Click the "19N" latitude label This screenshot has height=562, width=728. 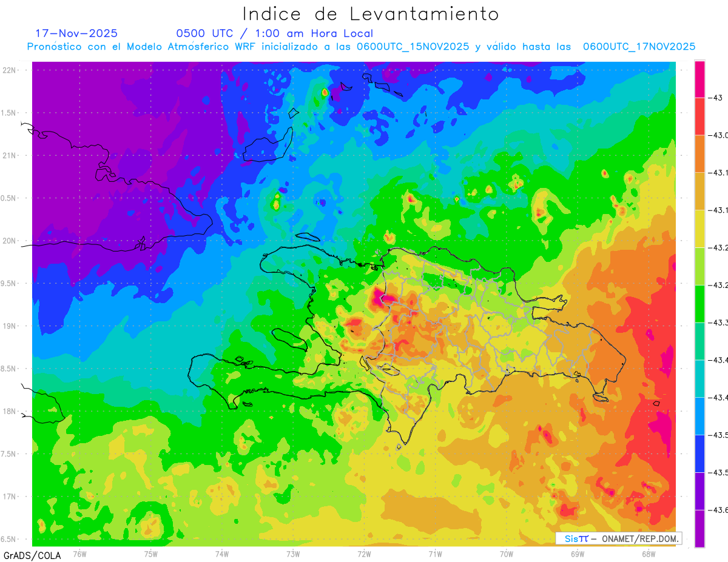10,326
